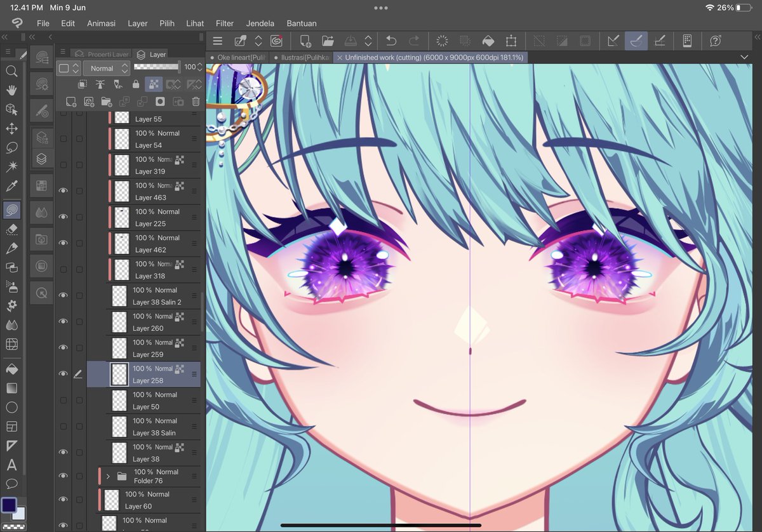Open the Normal blend mode dropdown

(105, 68)
